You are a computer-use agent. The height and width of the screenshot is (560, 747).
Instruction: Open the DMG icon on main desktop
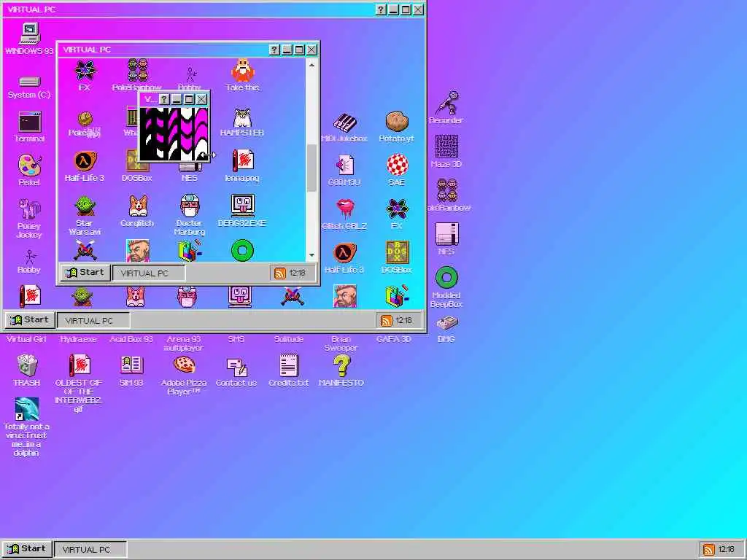pos(446,323)
